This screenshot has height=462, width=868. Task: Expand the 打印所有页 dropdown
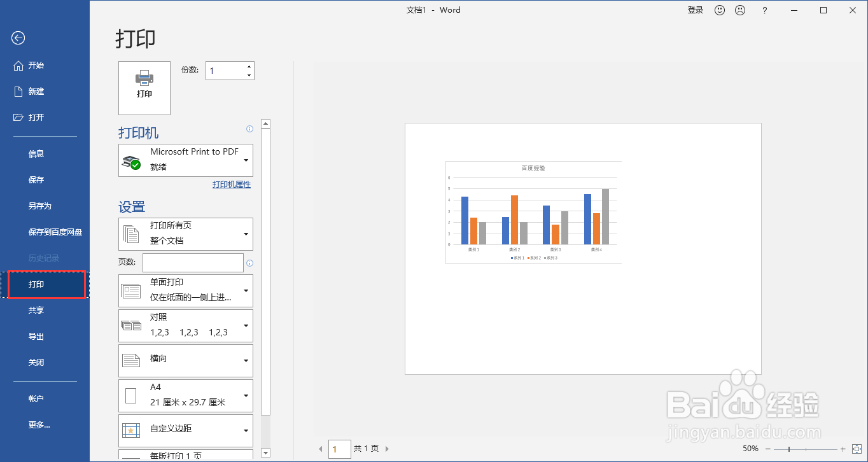(x=246, y=234)
